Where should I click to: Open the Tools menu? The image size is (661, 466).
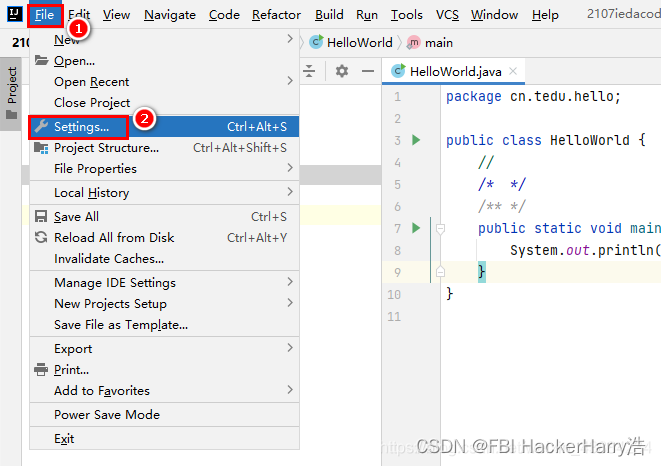click(x=406, y=15)
